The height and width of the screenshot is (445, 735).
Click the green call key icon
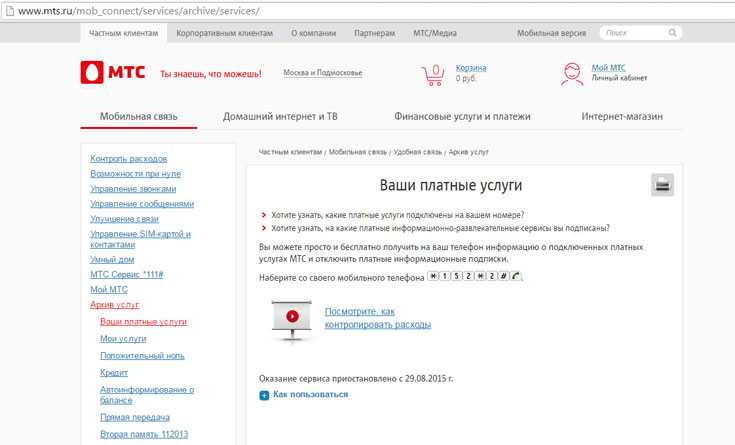pos(516,276)
